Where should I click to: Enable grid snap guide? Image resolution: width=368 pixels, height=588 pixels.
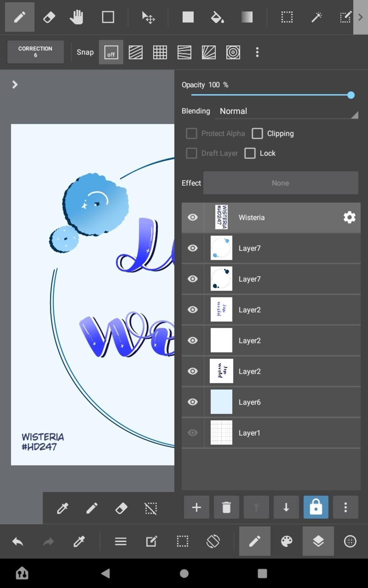tap(160, 52)
